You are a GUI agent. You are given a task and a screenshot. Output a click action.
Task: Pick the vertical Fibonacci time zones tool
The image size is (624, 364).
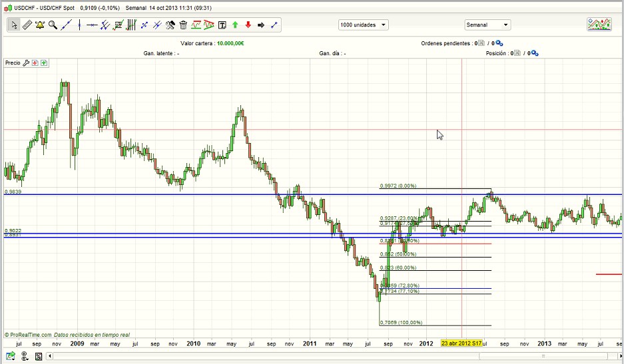point(131,25)
